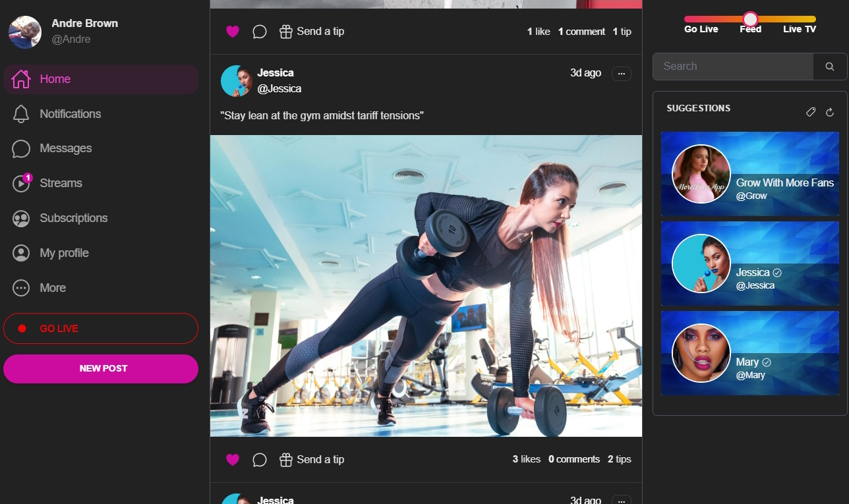849x504 pixels.
Task: Click the red GO LIVE button
Action: [101, 329]
